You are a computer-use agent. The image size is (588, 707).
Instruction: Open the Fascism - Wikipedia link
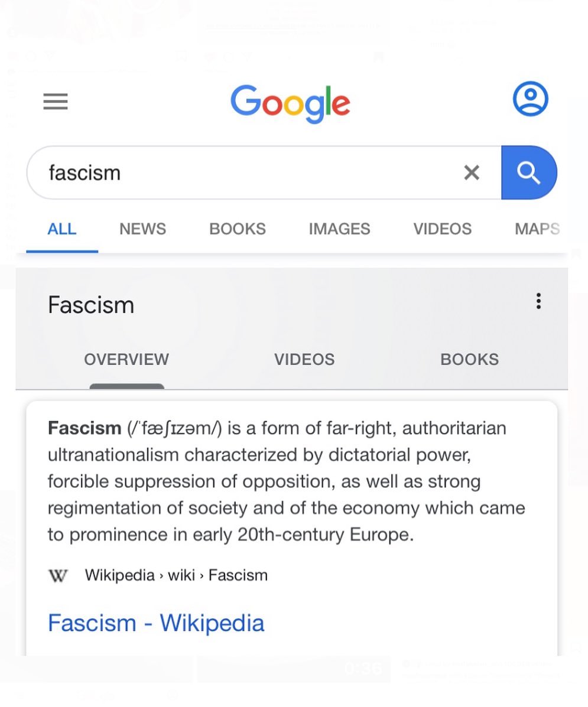click(x=156, y=623)
